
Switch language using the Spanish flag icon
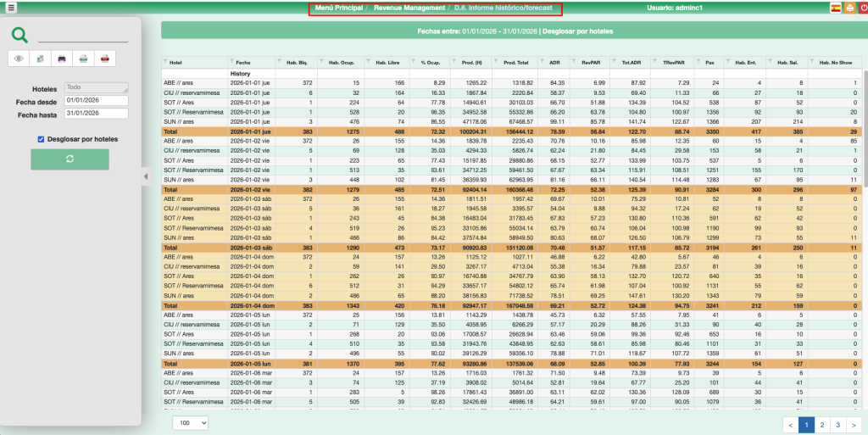tap(835, 8)
